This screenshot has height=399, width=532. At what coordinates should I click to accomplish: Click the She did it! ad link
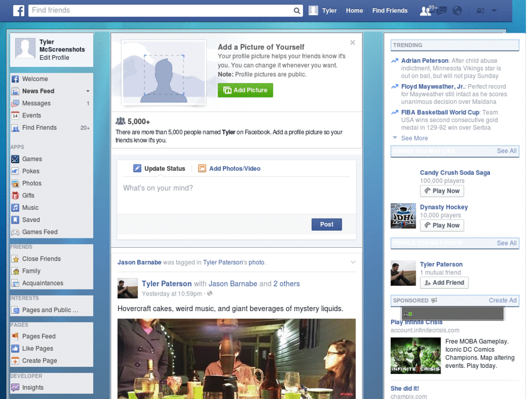[x=404, y=389]
